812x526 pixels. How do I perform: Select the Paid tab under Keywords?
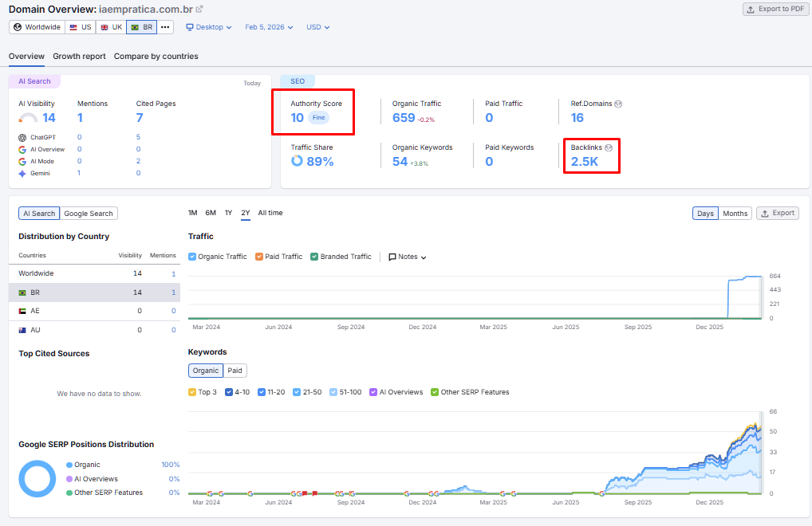pyautogui.click(x=235, y=370)
